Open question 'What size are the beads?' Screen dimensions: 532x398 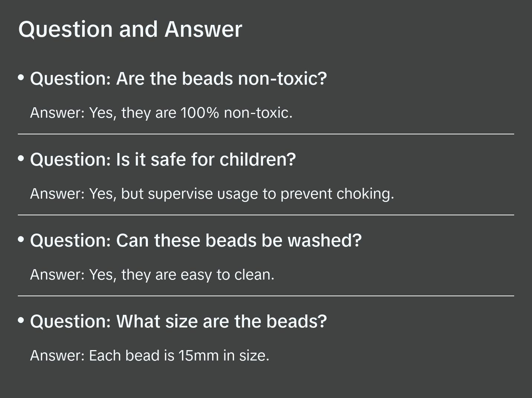click(178, 322)
